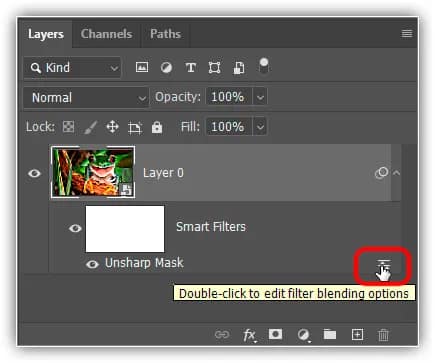Filter layers by pixel layer icon

(x=142, y=68)
